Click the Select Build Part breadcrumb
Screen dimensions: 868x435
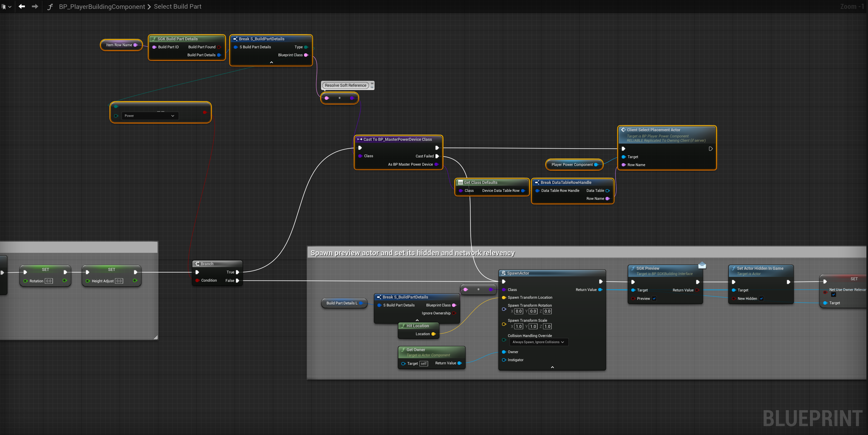click(x=178, y=6)
